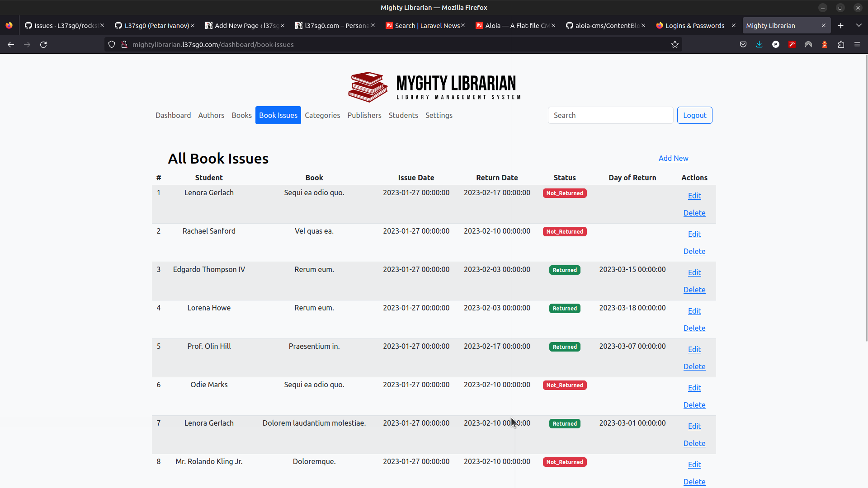Open the Settings nav item
Screen dimensions: 868x488
click(439, 115)
